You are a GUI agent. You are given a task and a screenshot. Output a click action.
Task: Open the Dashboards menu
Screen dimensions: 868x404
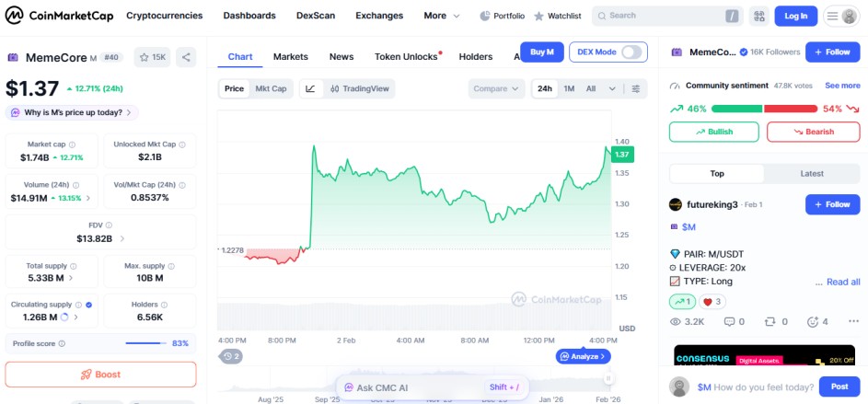tap(249, 16)
